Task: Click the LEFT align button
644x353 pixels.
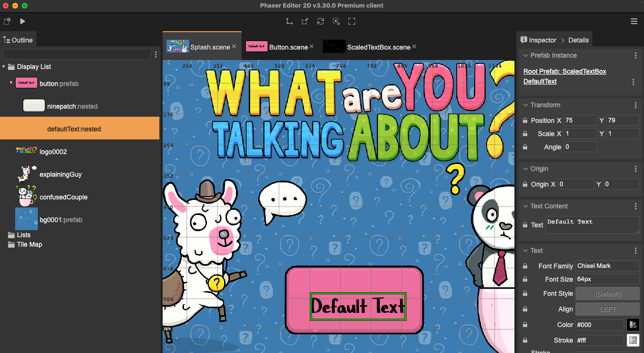Action: (607, 309)
